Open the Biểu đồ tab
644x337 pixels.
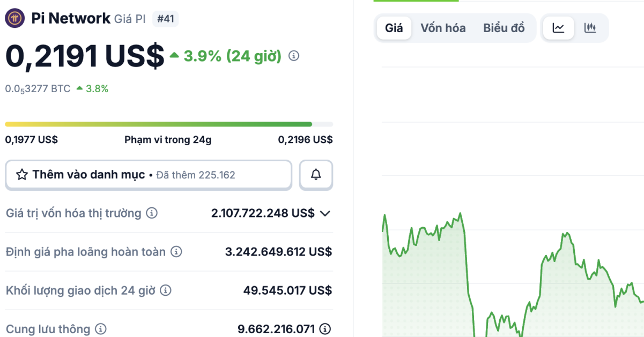(503, 28)
